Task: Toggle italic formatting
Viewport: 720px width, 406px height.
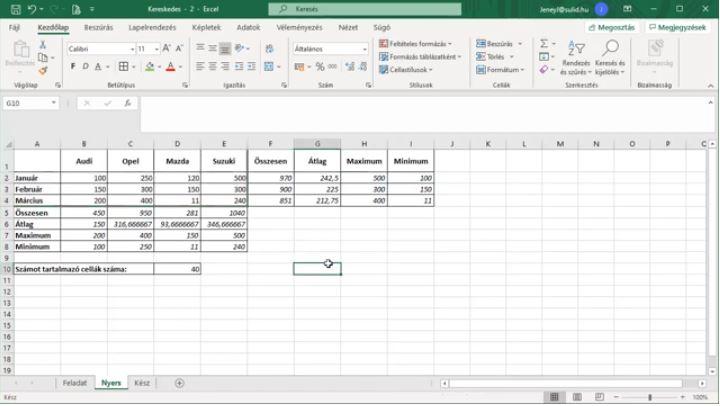Action: (87, 67)
